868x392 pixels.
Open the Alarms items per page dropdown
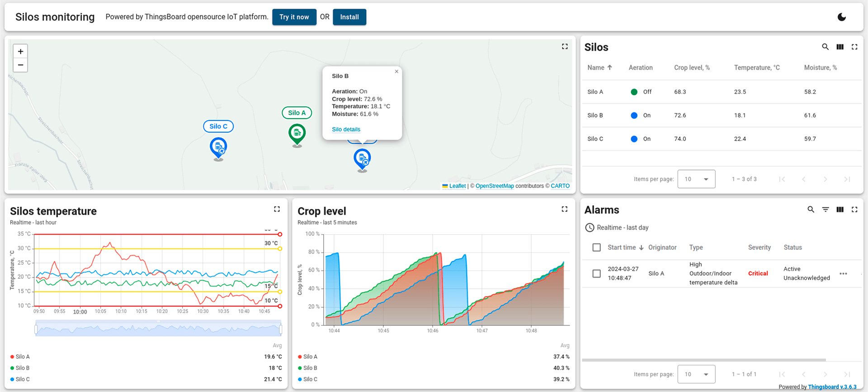pos(696,374)
